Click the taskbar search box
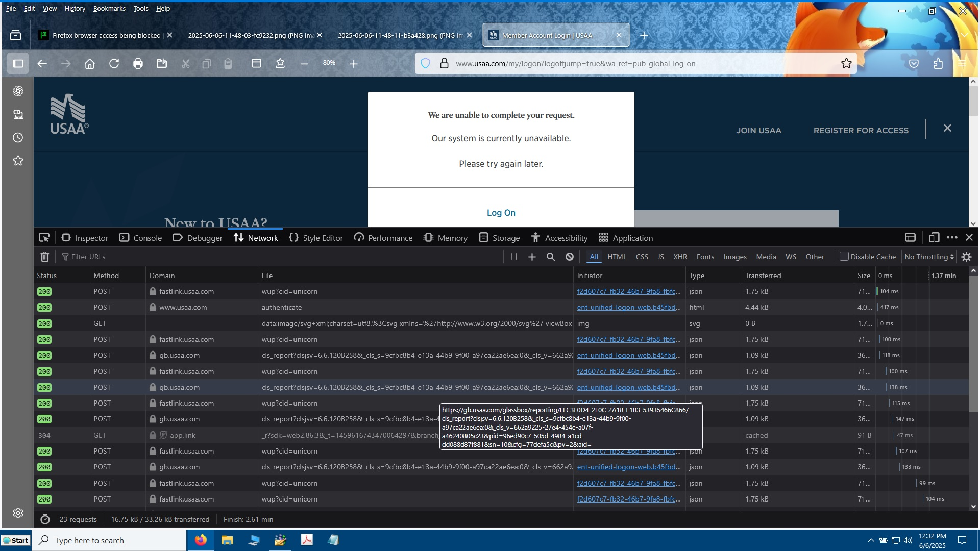980x551 pixels. tap(110, 540)
